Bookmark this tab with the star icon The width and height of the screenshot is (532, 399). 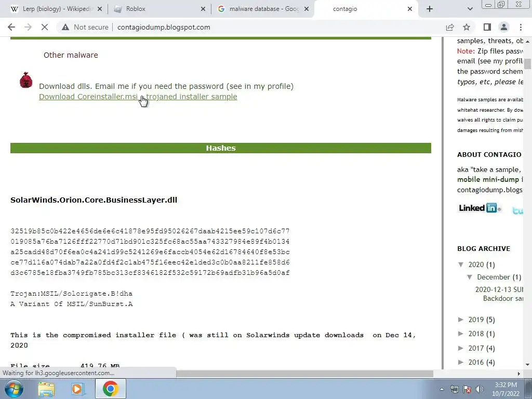[x=467, y=27]
